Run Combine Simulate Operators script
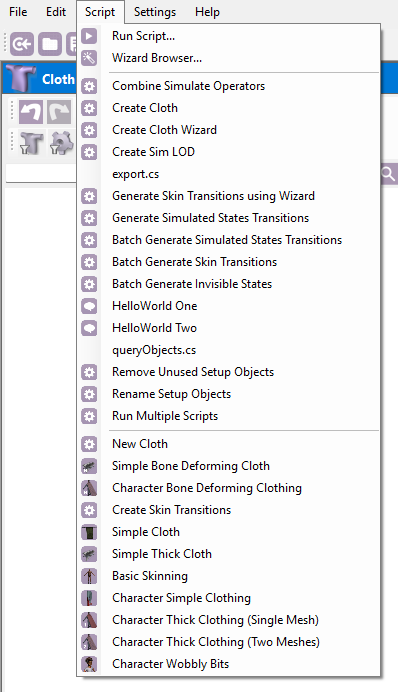The height and width of the screenshot is (692, 398). (229, 86)
